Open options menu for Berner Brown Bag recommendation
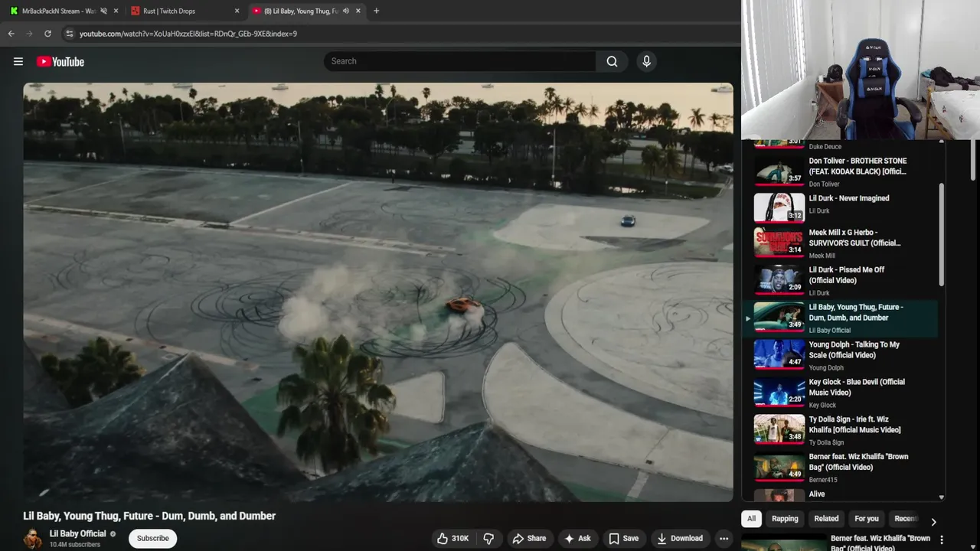 pyautogui.click(x=941, y=540)
